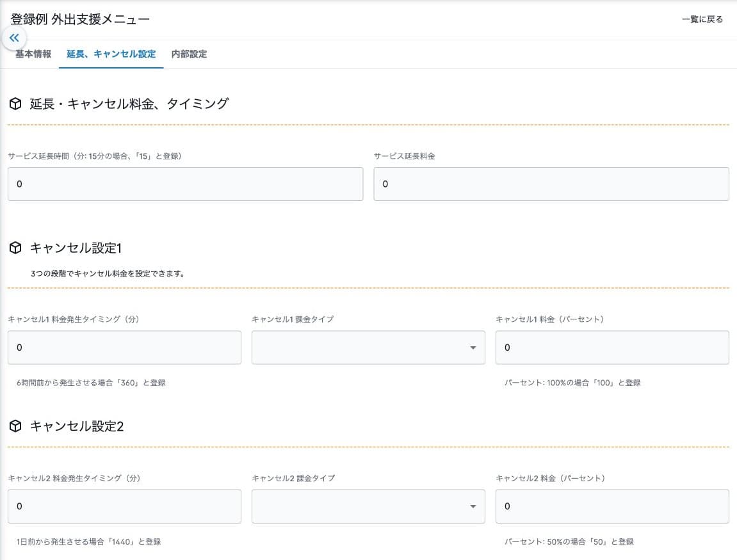This screenshot has height=560, width=737.
Task: Collapse sidebar with double-chevron icon
Action: click(x=14, y=38)
